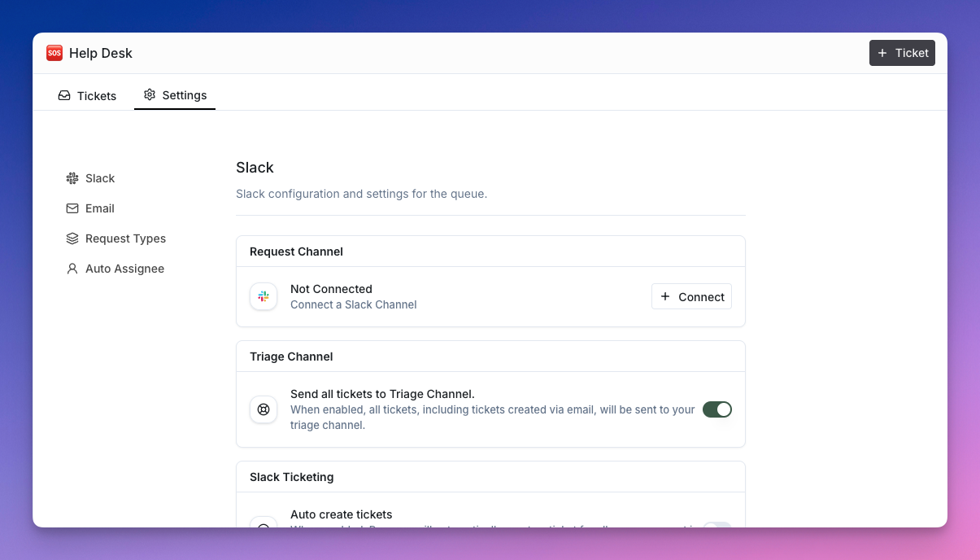The height and width of the screenshot is (560, 980).
Task: Click the lifebuoy icon in Triage Channel card
Action: pyautogui.click(x=264, y=409)
